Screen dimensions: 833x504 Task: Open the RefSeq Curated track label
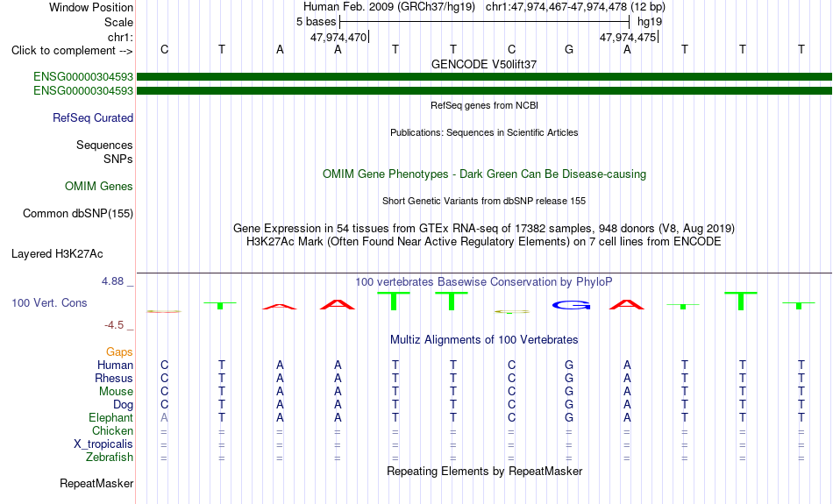click(92, 118)
